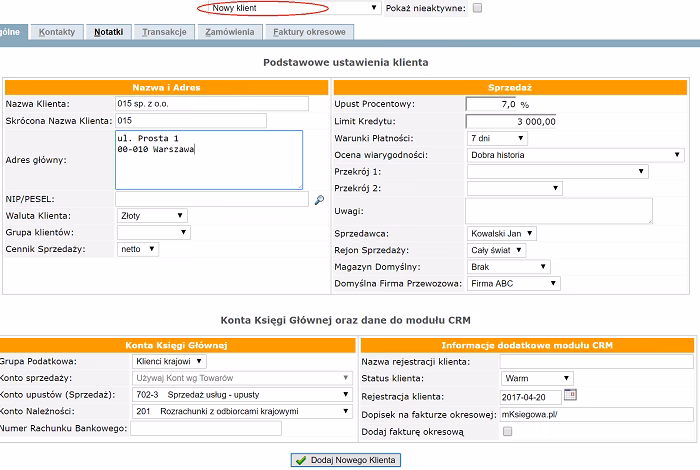Click the orange Konta Księgi Głównej section header
Image resolution: width=700 pixels, height=470 pixels.
coord(176,345)
